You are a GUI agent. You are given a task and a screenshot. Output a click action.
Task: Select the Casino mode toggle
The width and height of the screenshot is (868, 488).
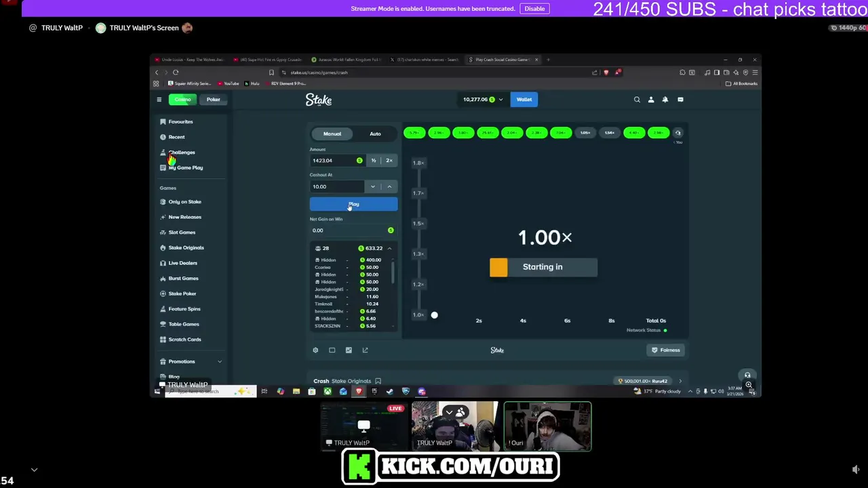coord(182,100)
